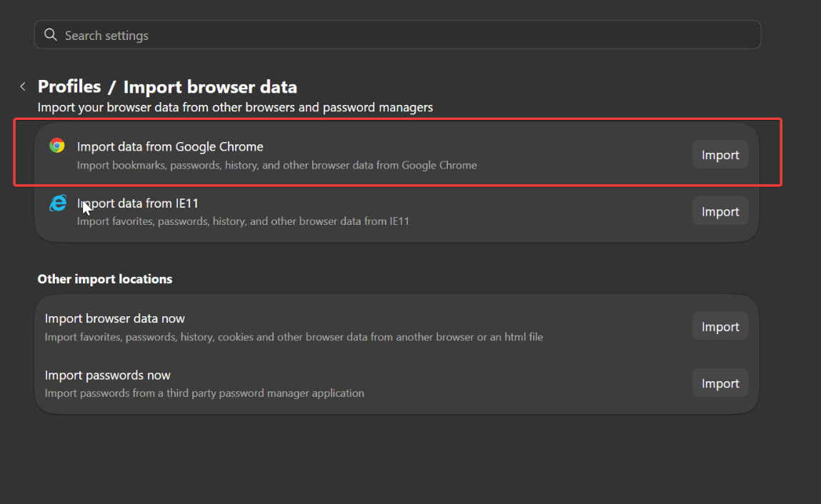Click 'Import browser data now' label

point(114,318)
